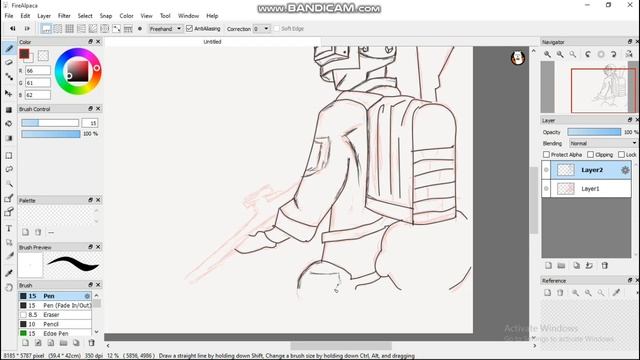Select the Gradient tool

pyautogui.click(x=9, y=138)
